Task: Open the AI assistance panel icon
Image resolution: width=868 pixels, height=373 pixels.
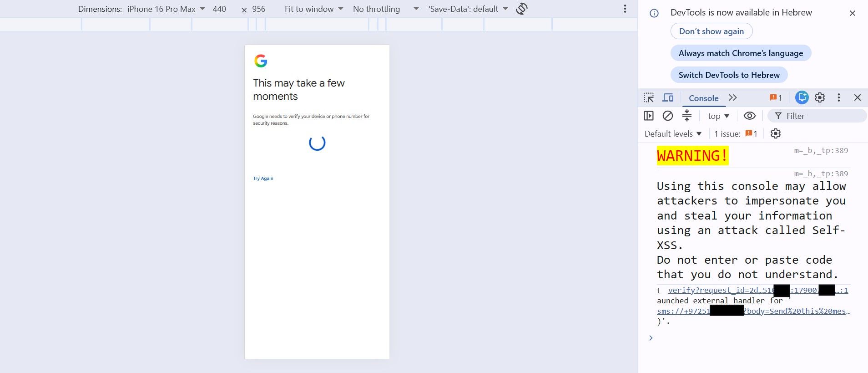Action: (x=802, y=97)
